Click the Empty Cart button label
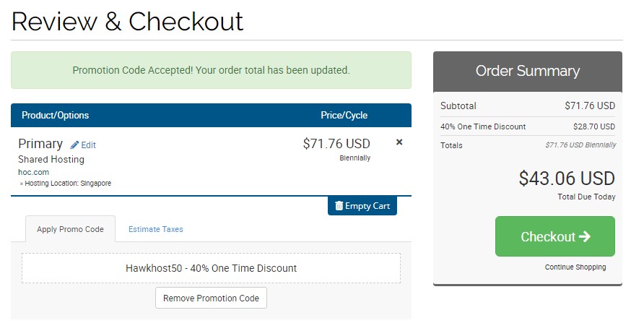 coord(367,206)
